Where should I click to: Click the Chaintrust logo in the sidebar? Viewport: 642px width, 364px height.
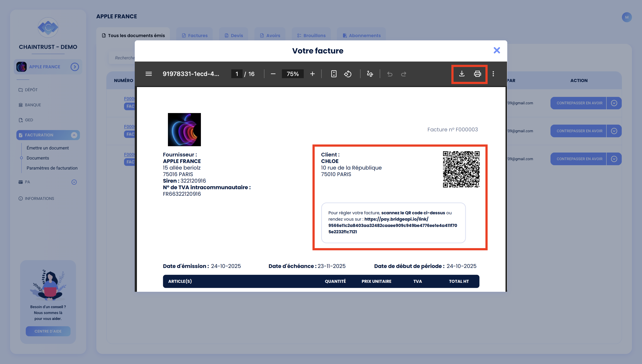[x=48, y=27]
